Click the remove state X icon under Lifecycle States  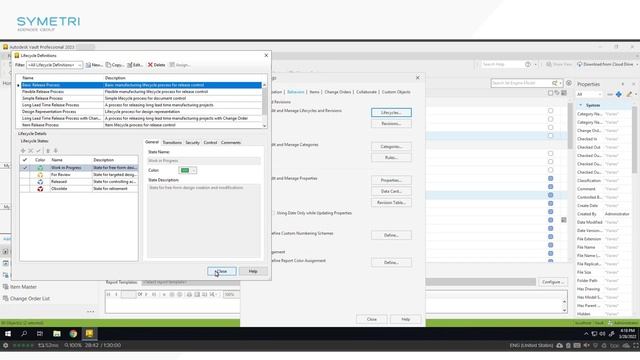tap(31, 151)
